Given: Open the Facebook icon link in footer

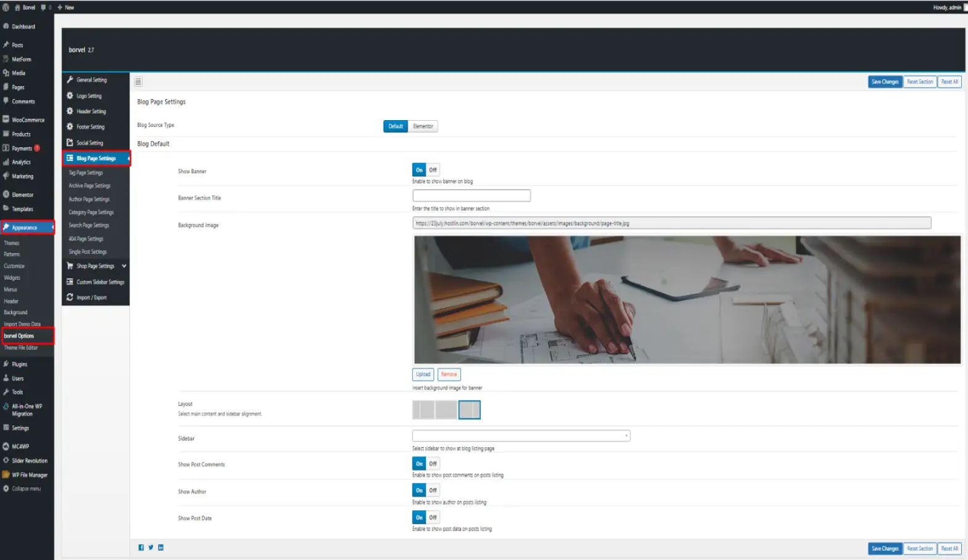Looking at the screenshot, I should pos(141,548).
